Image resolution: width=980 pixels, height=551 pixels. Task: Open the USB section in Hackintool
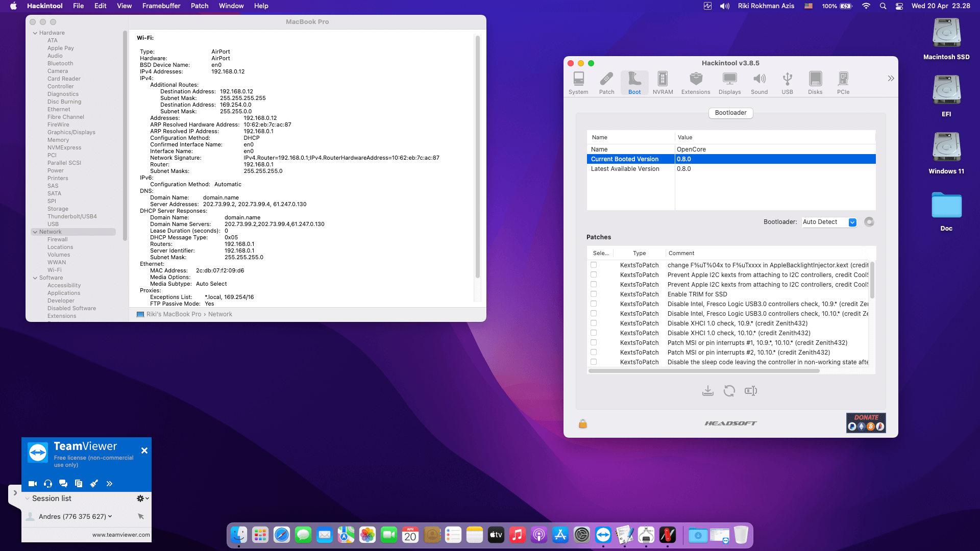click(x=787, y=83)
